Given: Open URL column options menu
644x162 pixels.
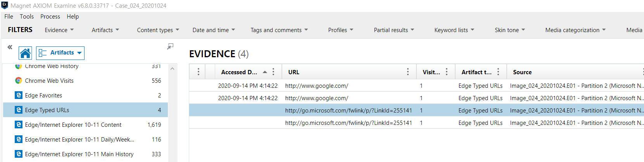Looking at the screenshot, I should pyautogui.click(x=408, y=72).
